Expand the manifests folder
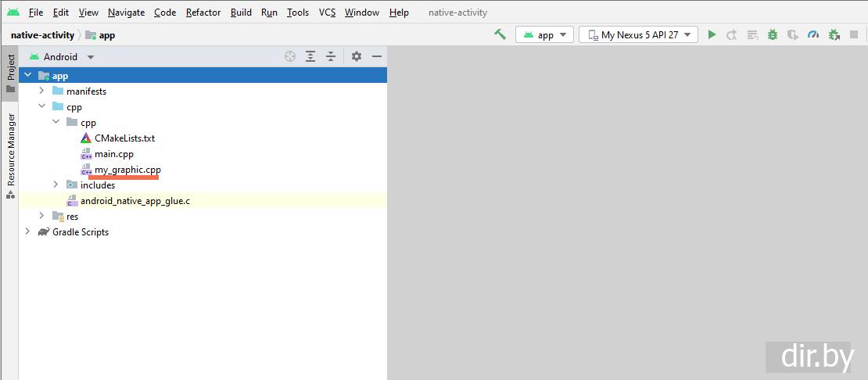Viewport: 868px width, 380px height. 41,91
